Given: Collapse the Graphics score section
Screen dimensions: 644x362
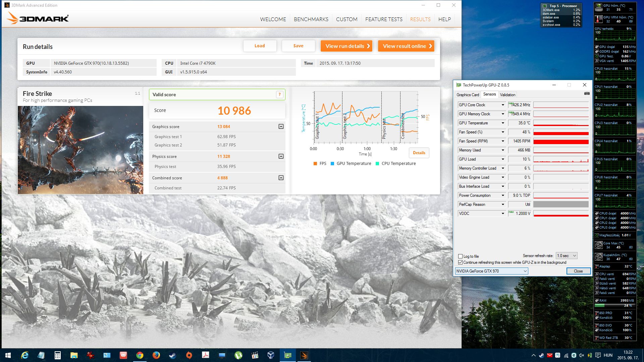Looking at the screenshot, I should pos(281,126).
